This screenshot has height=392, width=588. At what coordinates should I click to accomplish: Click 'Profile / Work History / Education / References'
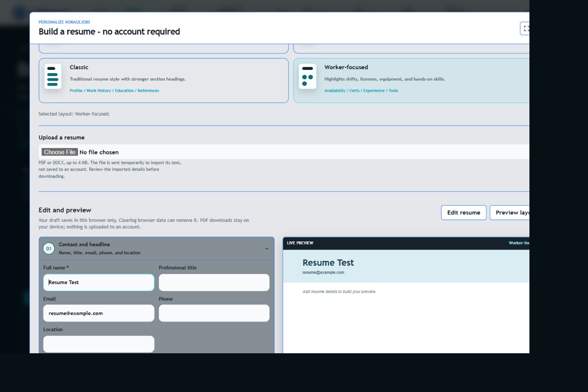(x=114, y=91)
